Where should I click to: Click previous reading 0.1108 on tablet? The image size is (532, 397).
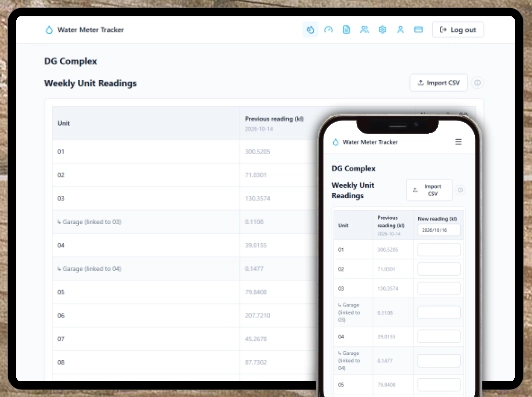coord(254,222)
